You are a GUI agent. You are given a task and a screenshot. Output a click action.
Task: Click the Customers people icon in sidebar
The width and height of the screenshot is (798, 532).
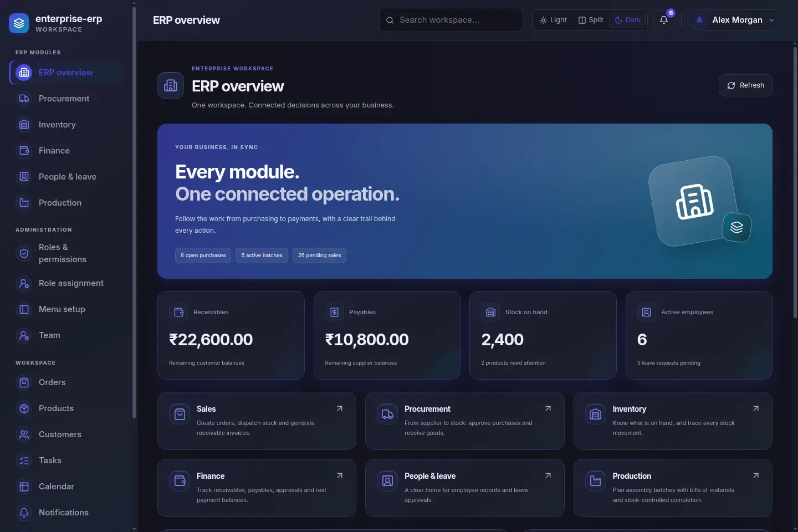24,434
